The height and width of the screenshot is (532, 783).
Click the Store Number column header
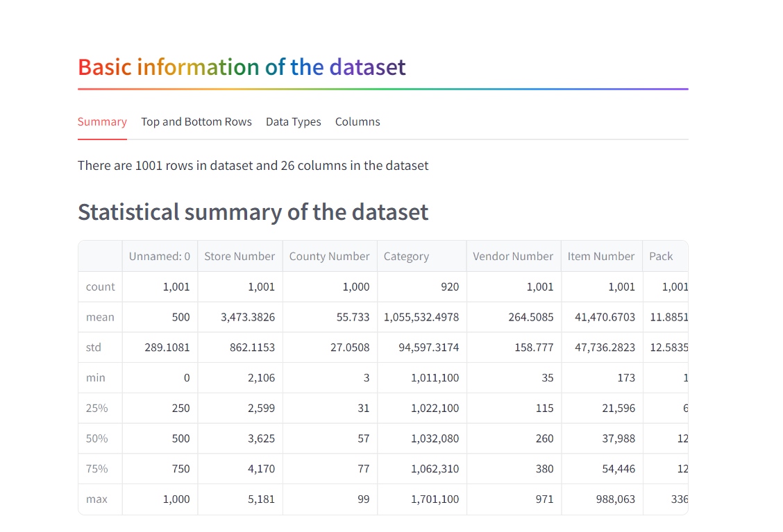[x=239, y=256]
